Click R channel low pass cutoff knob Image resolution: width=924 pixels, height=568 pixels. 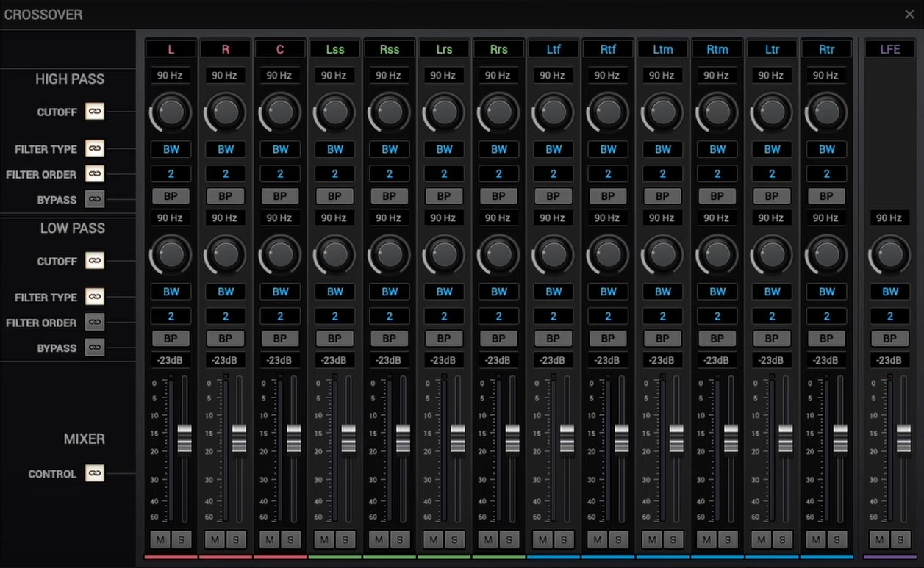(226, 254)
